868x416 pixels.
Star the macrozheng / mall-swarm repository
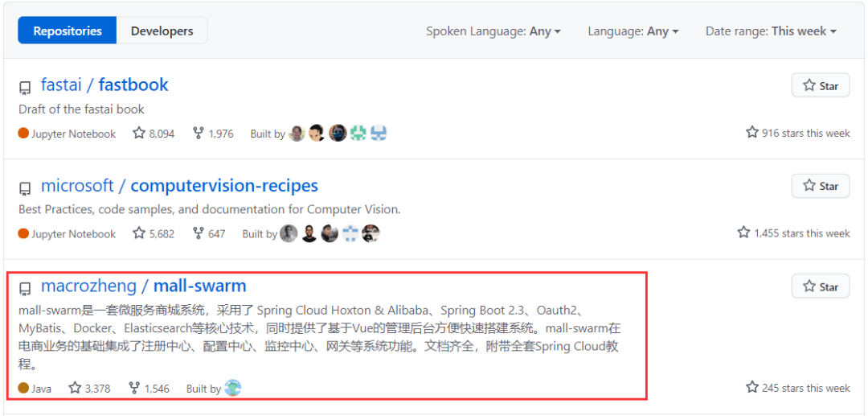click(821, 286)
